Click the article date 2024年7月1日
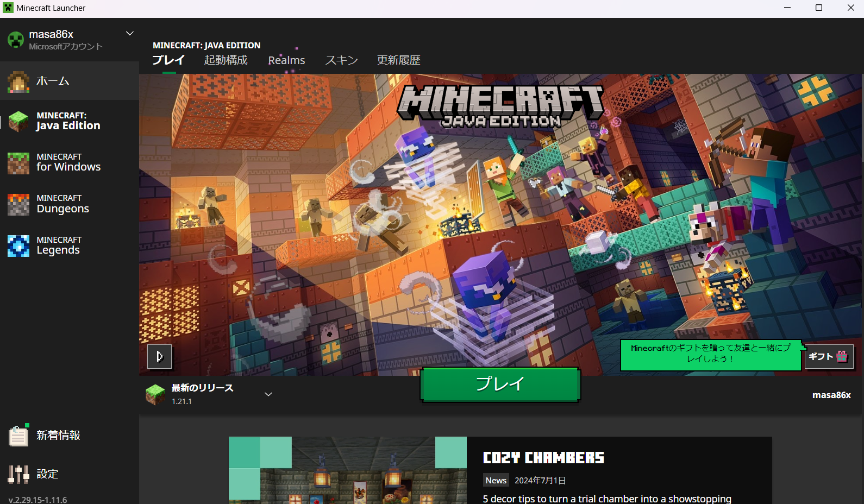 click(x=540, y=481)
